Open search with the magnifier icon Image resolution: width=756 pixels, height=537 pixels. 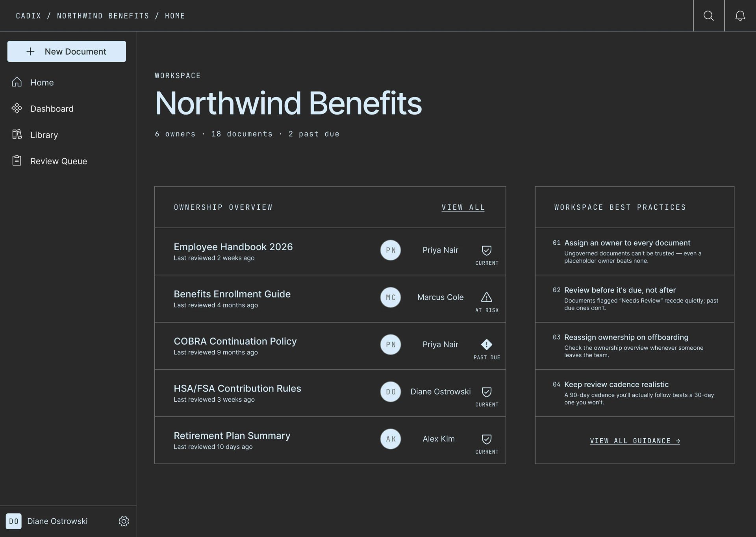click(708, 15)
